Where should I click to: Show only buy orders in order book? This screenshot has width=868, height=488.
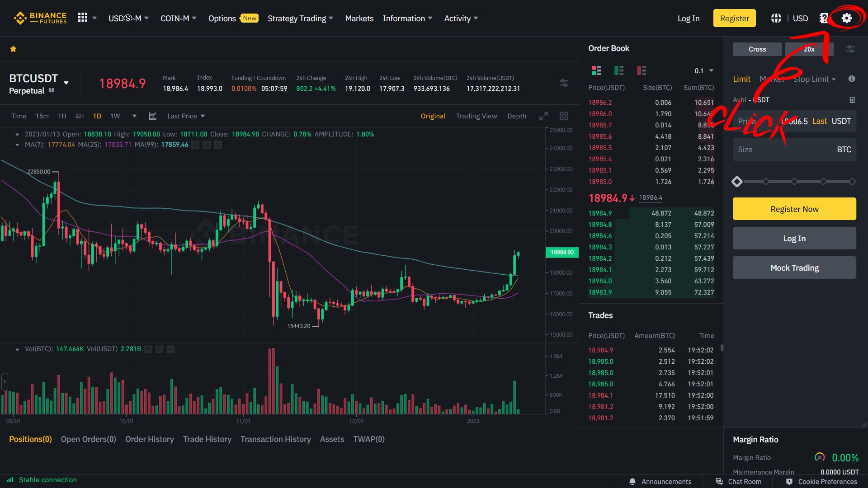click(619, 70)
